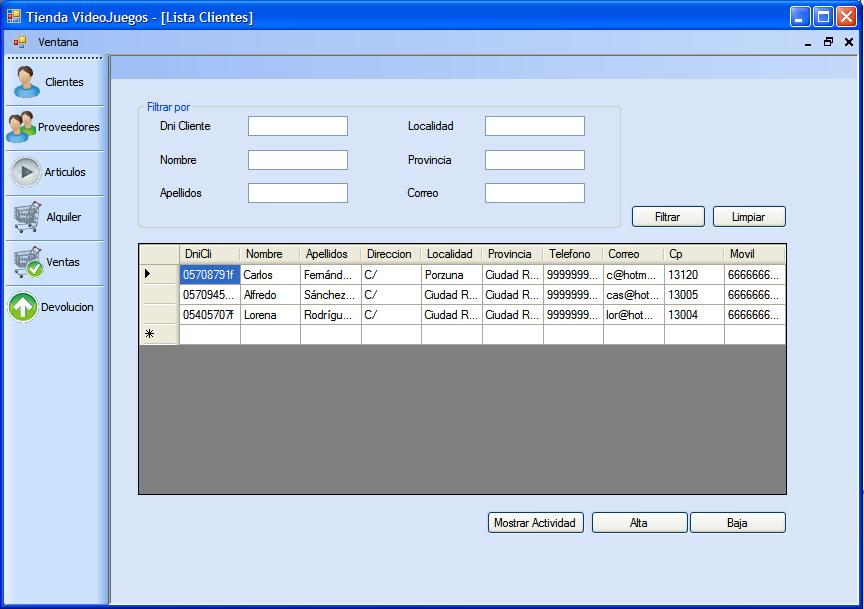Focus the Correo filter field
Image resolution: width=864 pixels, height=609 pixels.
pyautogui.click(x=534, y=193)
